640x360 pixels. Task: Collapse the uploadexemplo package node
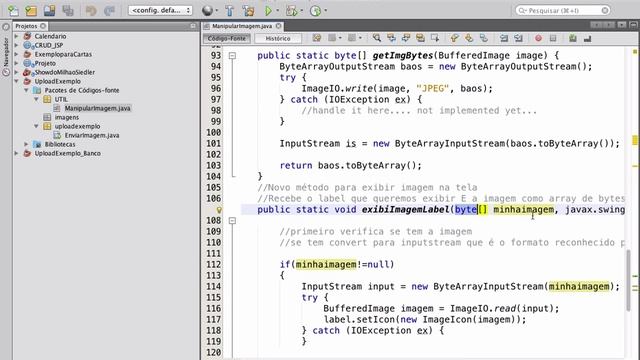coord(36,126)
